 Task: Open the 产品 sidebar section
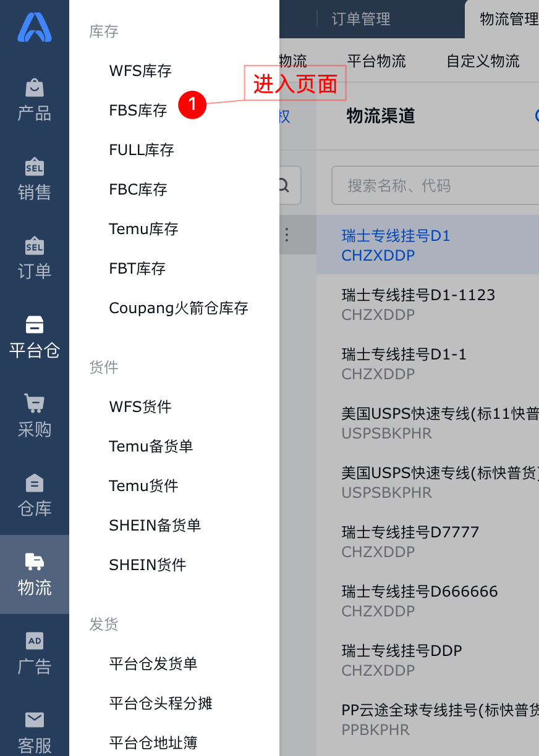click(x=35, y=100)
